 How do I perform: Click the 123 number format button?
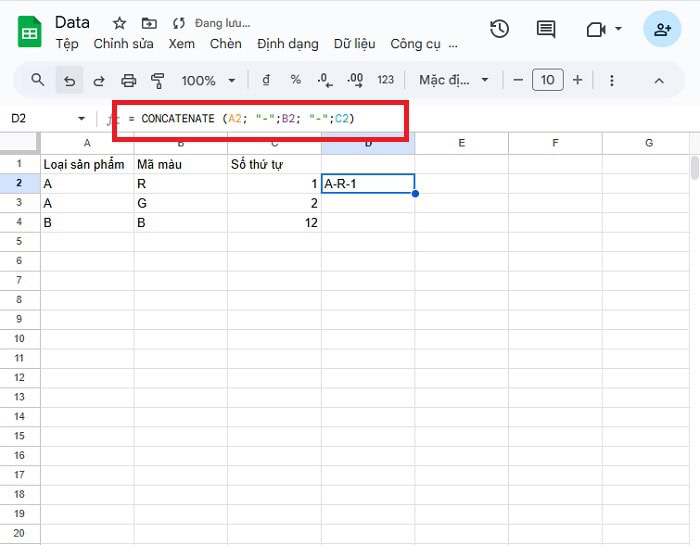(385, 80)
